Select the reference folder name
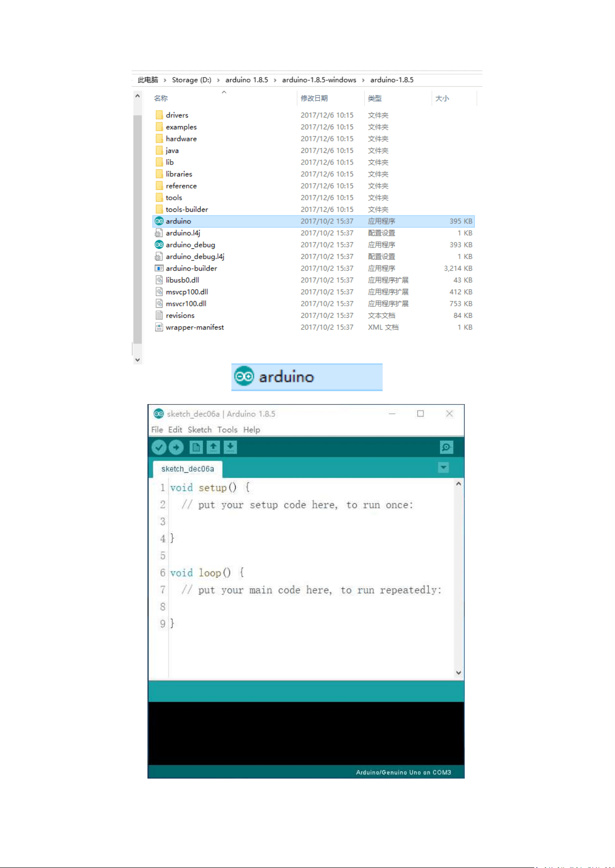The image size is (615, 868). pos(181,186)
